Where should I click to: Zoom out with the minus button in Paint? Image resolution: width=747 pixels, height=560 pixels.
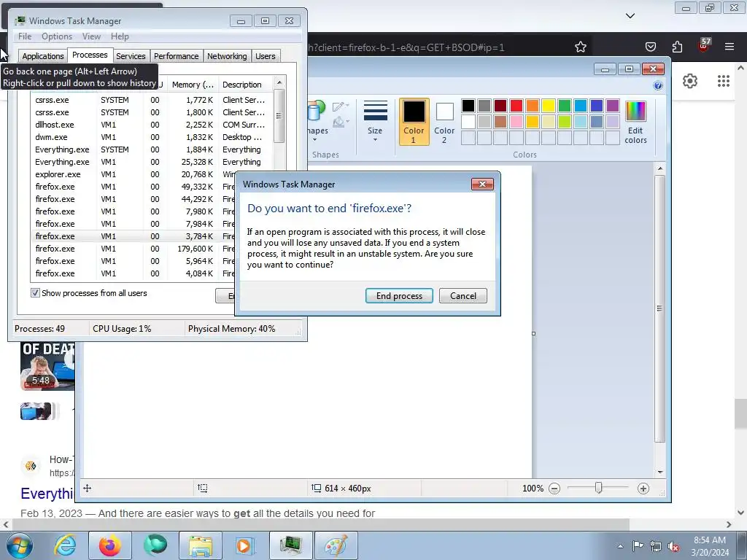point(554,488)
